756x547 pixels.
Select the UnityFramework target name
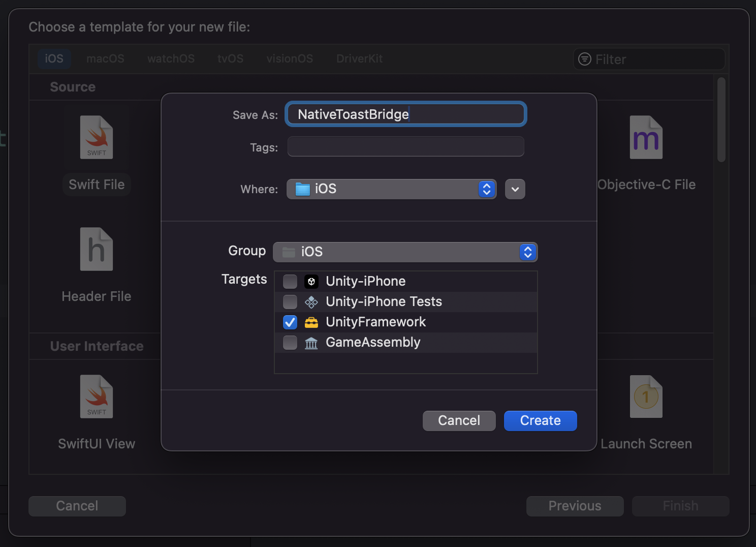pyautogui.click(x=376, y=322)
